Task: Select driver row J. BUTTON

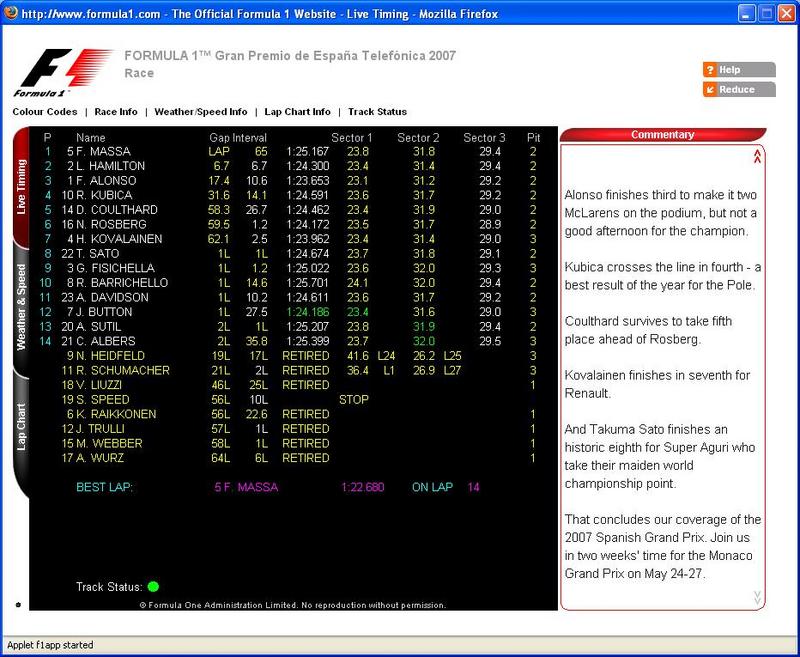Action: pos(291,312)
